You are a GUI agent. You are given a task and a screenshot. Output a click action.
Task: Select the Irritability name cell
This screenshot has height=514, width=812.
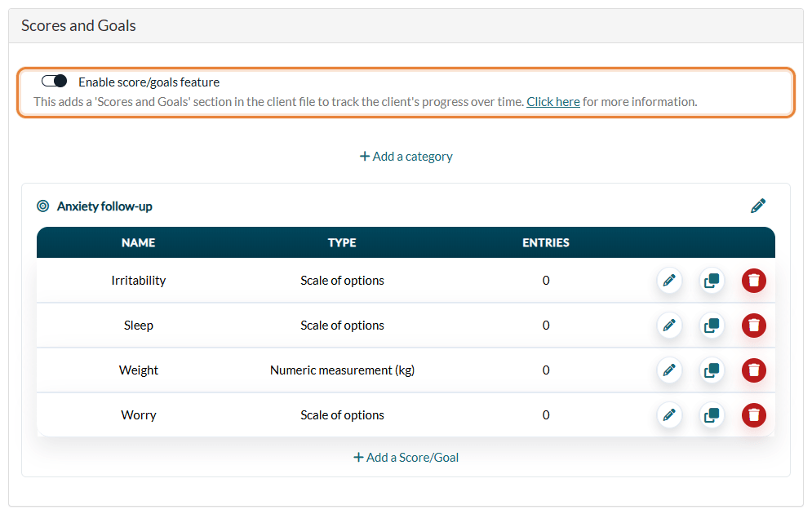(138, 281)
